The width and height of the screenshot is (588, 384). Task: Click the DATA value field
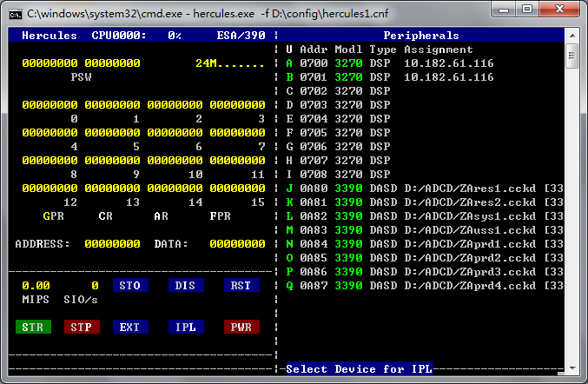tap(238, 244)
